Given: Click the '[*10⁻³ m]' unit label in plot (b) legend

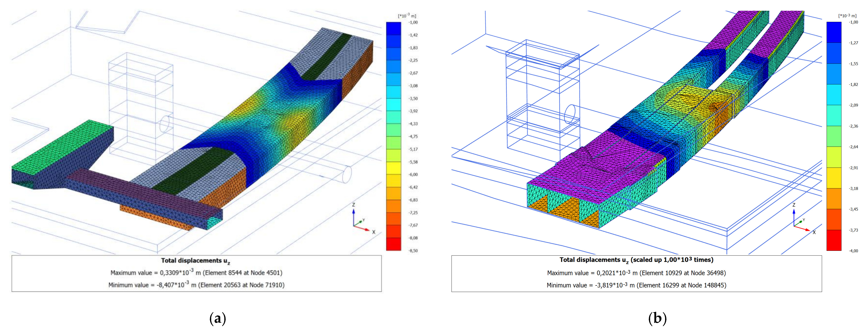Looking at the screenshot, I should pyautogui.click(x=847, y=16).
